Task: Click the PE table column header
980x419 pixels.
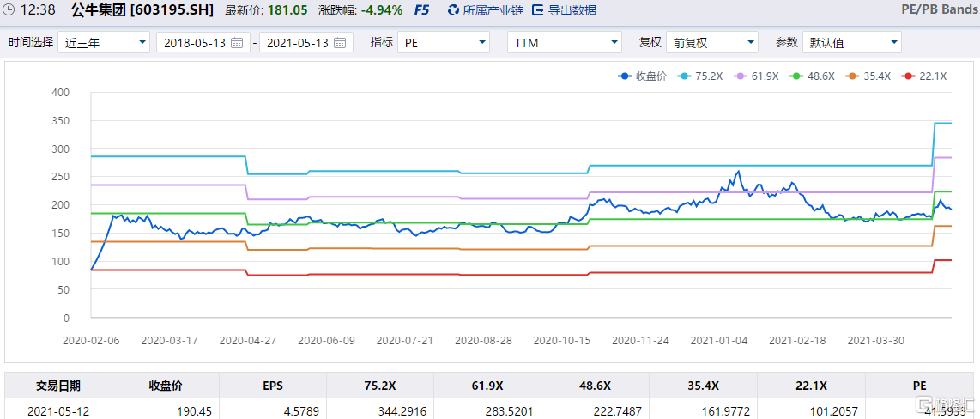Action: click(919, 386)
